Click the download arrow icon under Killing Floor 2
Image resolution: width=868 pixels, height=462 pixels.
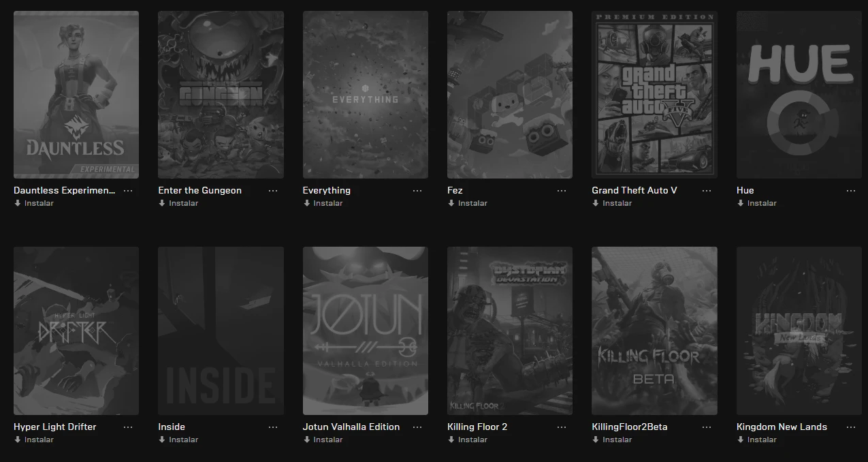click(451, 440)
